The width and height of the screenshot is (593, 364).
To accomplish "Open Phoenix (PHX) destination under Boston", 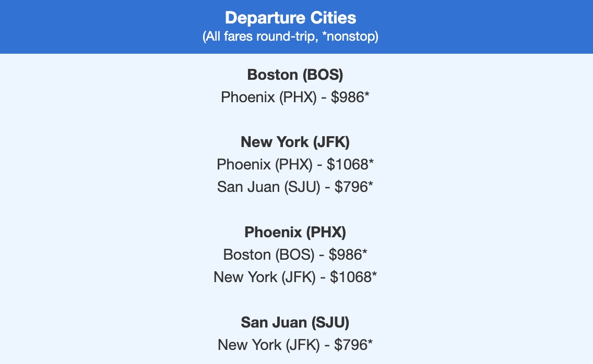I will [x=268, y=97].
